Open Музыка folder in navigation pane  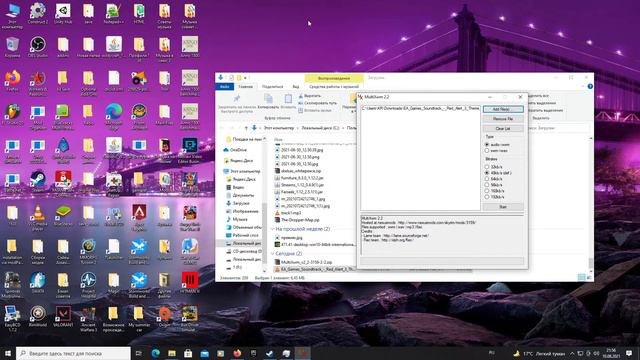point(236,219)
